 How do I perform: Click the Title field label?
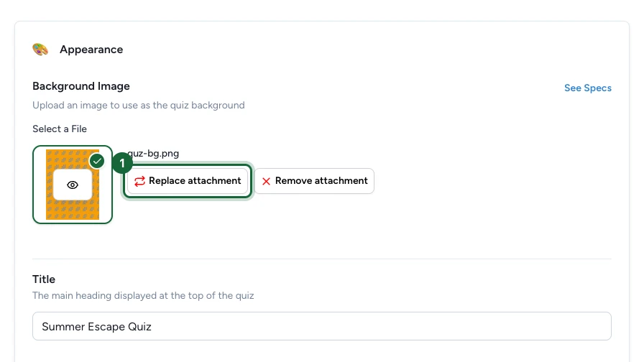click(x=44, y=279)
